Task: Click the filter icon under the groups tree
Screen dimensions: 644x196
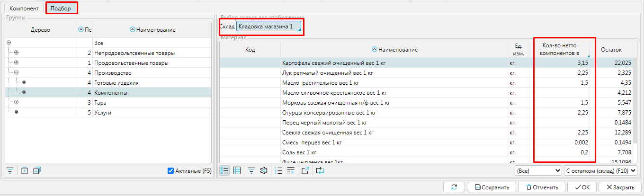Action: (x=9, y=170)
